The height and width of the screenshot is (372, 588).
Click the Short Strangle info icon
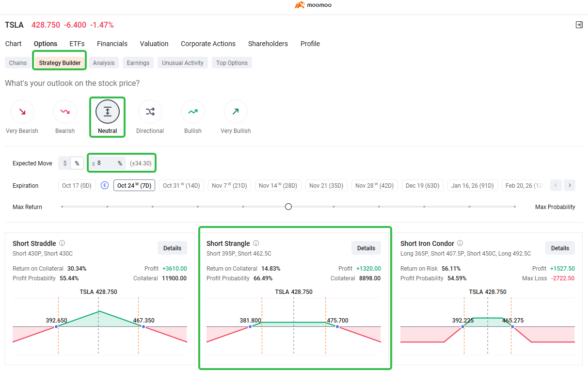point(255,243)
